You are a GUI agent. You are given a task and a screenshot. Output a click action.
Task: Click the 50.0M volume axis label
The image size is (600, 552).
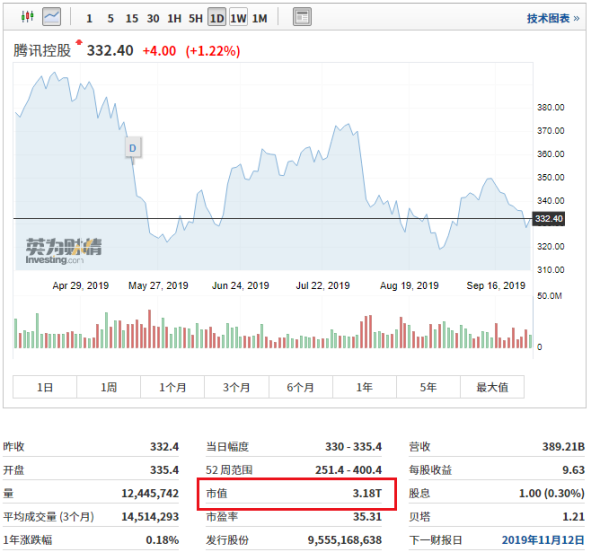pyautogui.click(x=549, y=296)
